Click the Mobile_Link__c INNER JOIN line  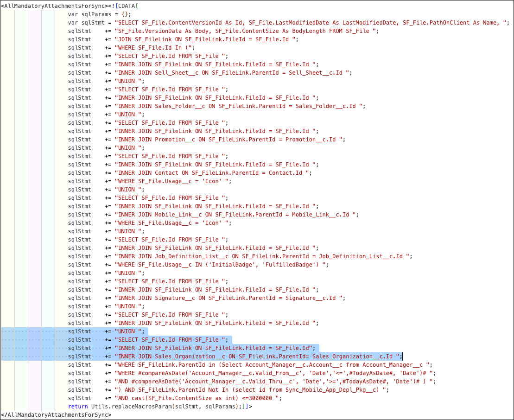[213, 215]
